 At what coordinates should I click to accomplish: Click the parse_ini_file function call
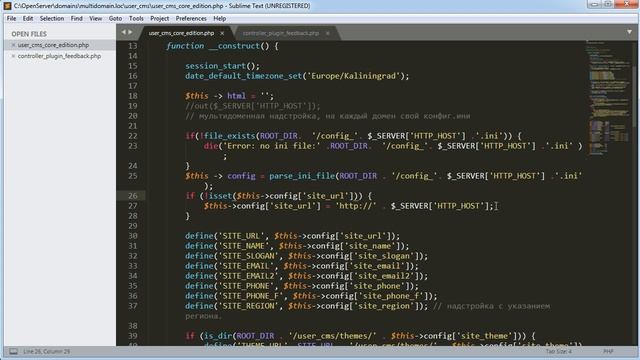(x=302, y=176)
